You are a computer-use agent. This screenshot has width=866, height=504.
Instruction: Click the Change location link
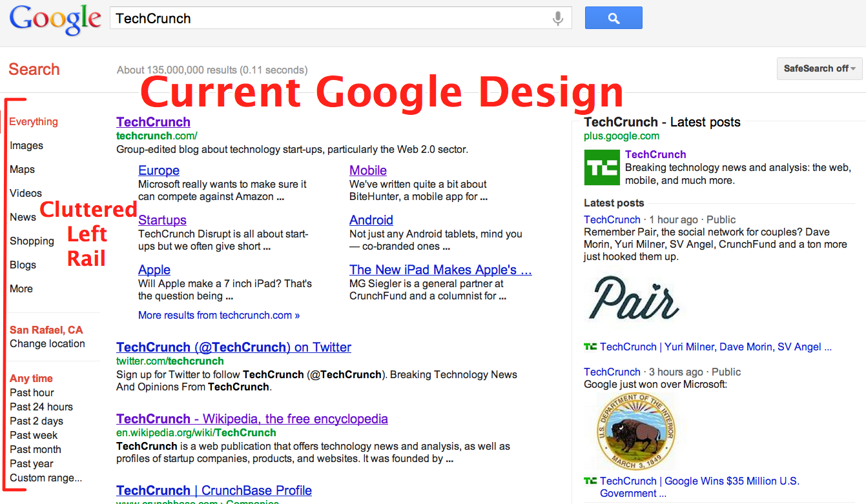click(47, 343)
